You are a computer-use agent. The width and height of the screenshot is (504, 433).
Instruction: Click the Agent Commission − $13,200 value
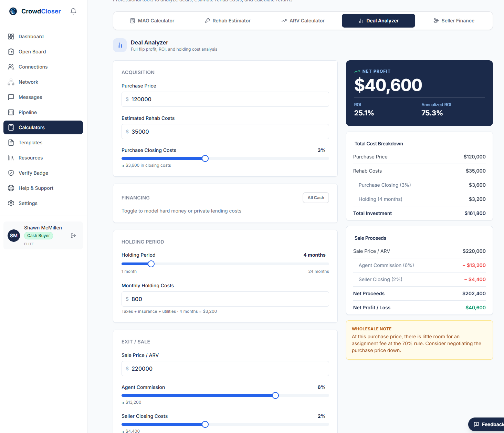pos(474,265)
